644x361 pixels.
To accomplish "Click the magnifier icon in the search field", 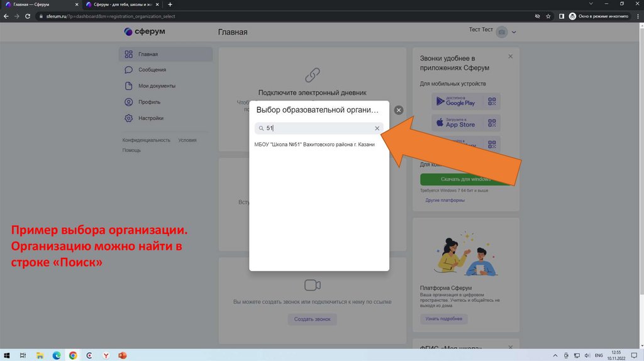I will coord(261,128).
